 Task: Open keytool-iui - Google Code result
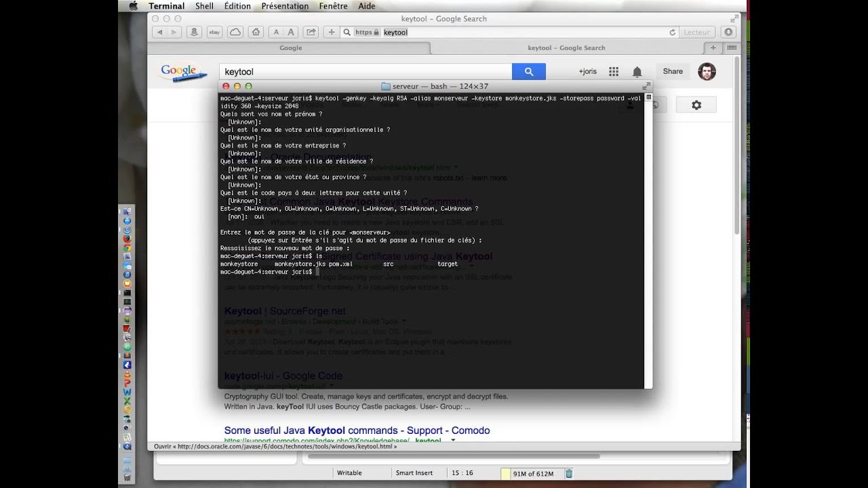pyautogui.click(x=283, y=376)
